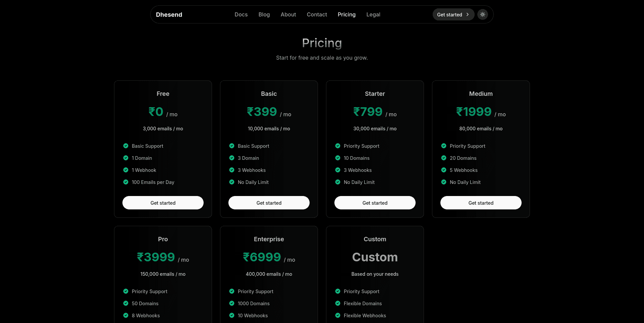Click the chevron arrow in header Get started
Image resolution: width=644 pixels, height=323 pixels.
468,14
